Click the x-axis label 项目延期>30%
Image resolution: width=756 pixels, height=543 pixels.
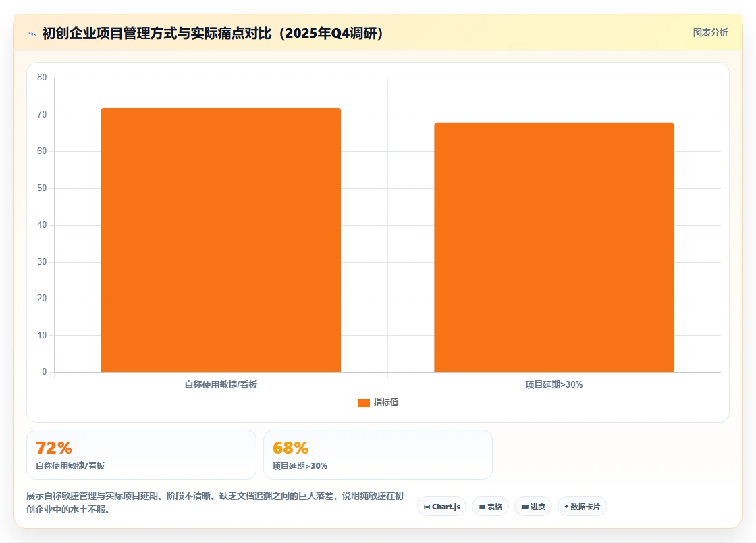(x=554, y=384)
